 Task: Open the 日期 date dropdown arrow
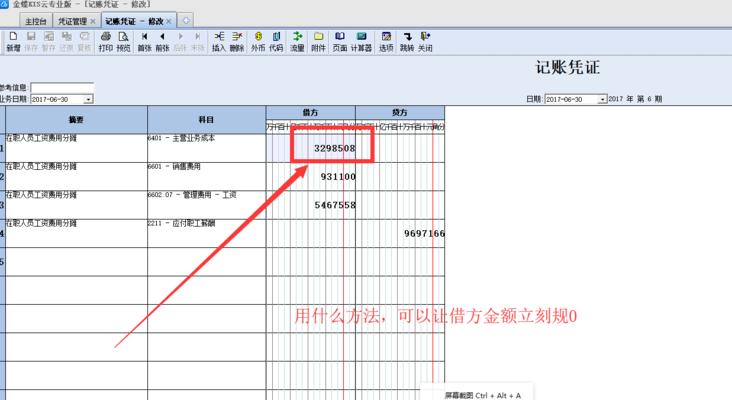[603, 99]
